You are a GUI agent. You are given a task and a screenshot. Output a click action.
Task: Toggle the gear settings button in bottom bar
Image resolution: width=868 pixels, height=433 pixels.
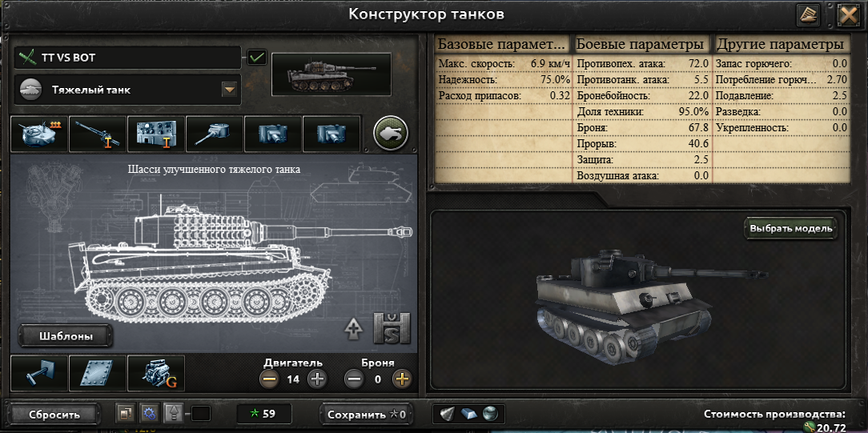(x=148, y=413)
